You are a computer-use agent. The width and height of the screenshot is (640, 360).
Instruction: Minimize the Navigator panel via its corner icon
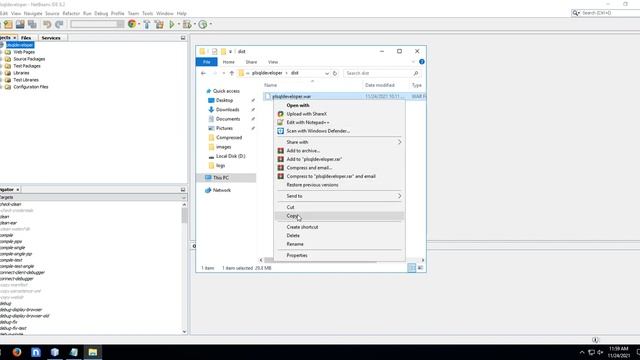(183, 189)
